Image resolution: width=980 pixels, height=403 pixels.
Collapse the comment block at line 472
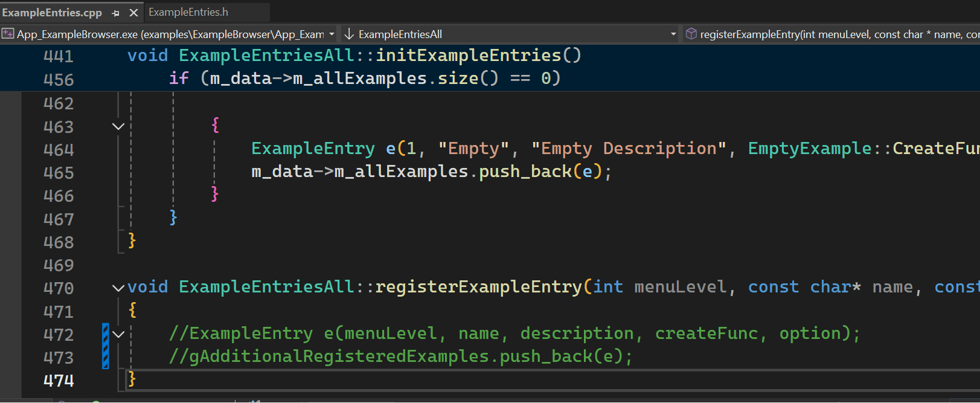click(x=118, y=334)
